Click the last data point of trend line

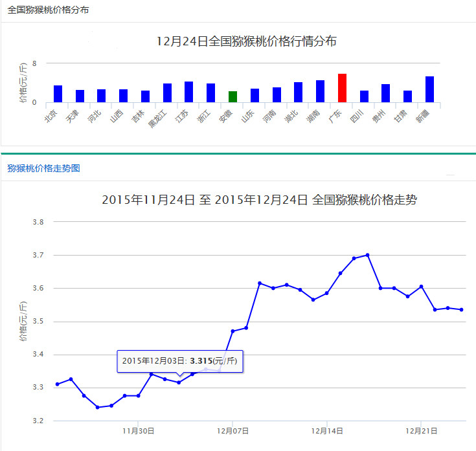pos(461,309)
